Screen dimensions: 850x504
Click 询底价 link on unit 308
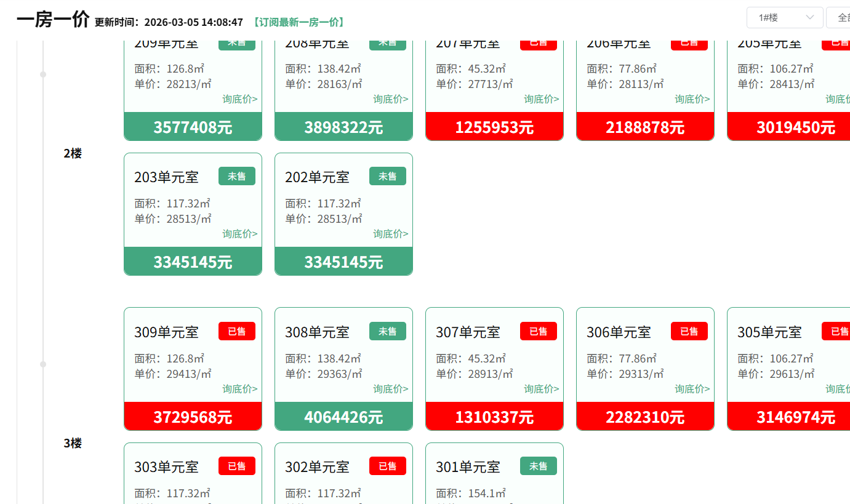[391, 389]
